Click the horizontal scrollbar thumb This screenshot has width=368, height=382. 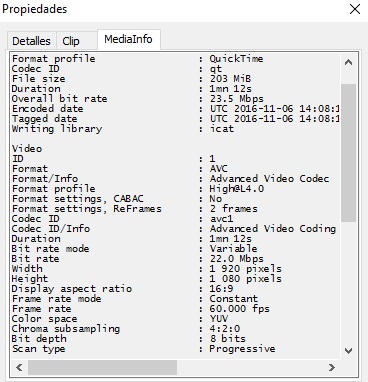pos(102,367)
